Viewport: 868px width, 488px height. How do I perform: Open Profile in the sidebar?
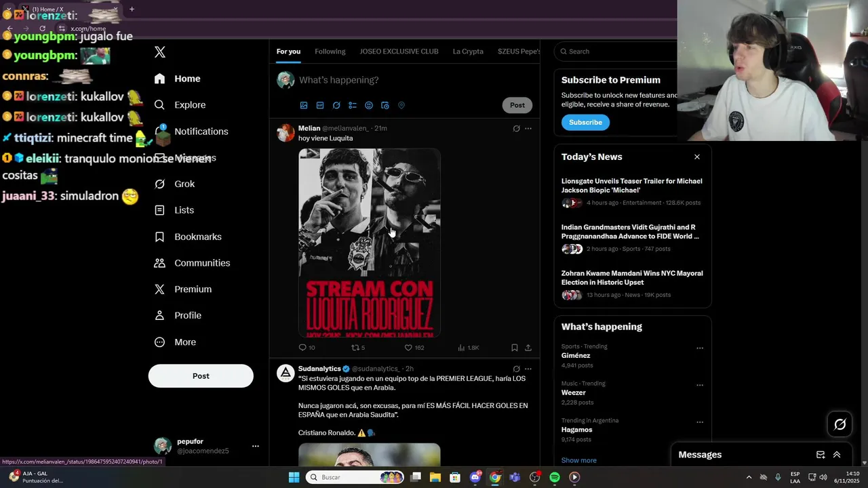178,316
